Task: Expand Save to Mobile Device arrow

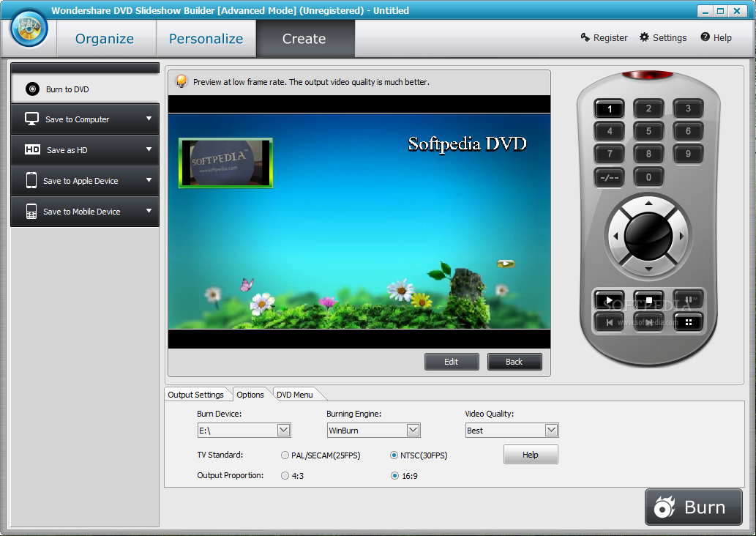Action: (149, 211)
